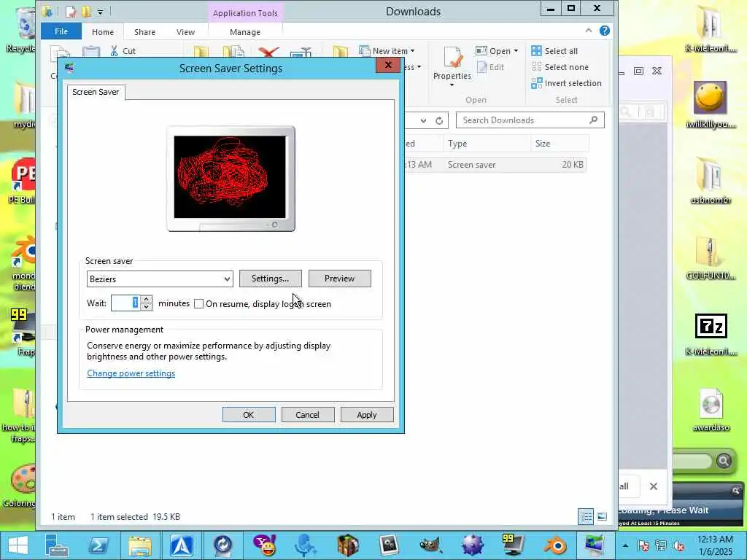
Task: Increase Wait minutes with the up arrow
Action: (x=147, y=300)
